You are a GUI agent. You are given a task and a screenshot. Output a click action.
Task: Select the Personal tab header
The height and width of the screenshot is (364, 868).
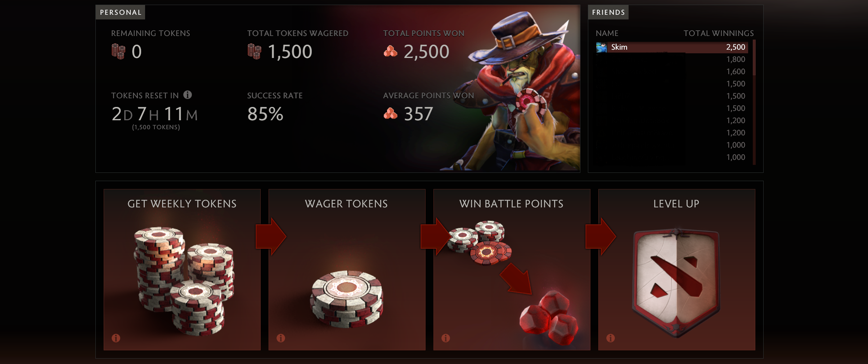point(121,12)
